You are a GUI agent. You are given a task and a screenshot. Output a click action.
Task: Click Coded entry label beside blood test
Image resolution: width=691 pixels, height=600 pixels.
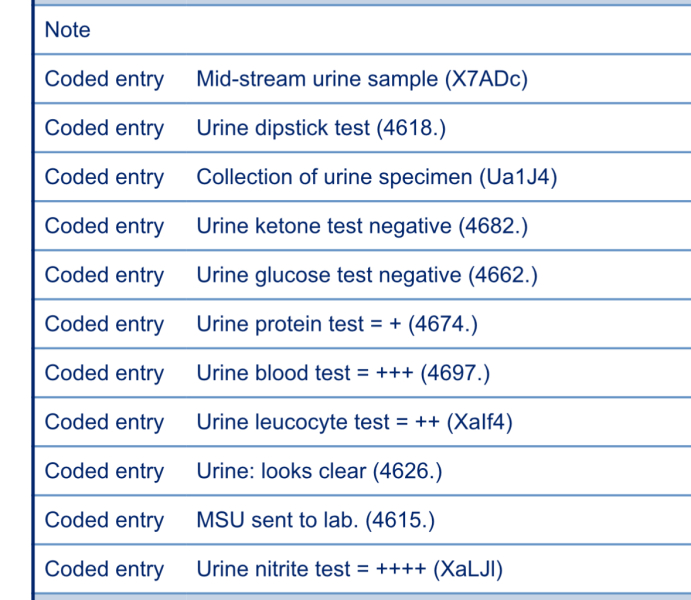tap(104, 373)
